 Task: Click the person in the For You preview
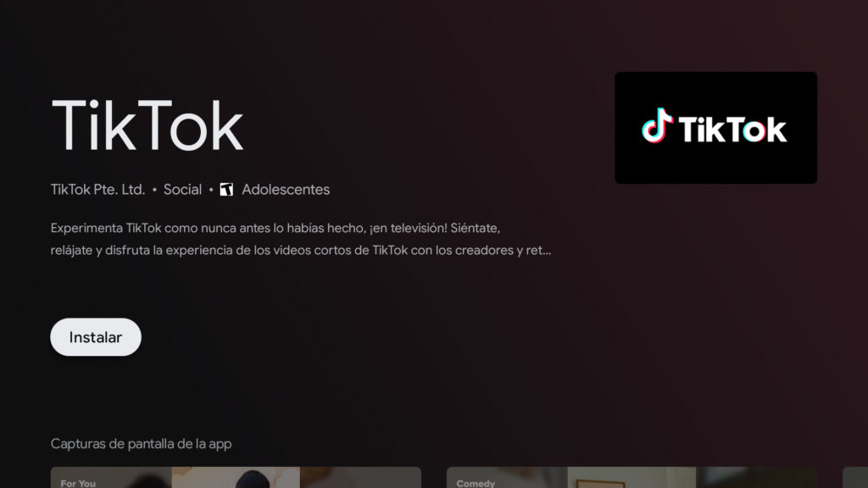point(252,480)
